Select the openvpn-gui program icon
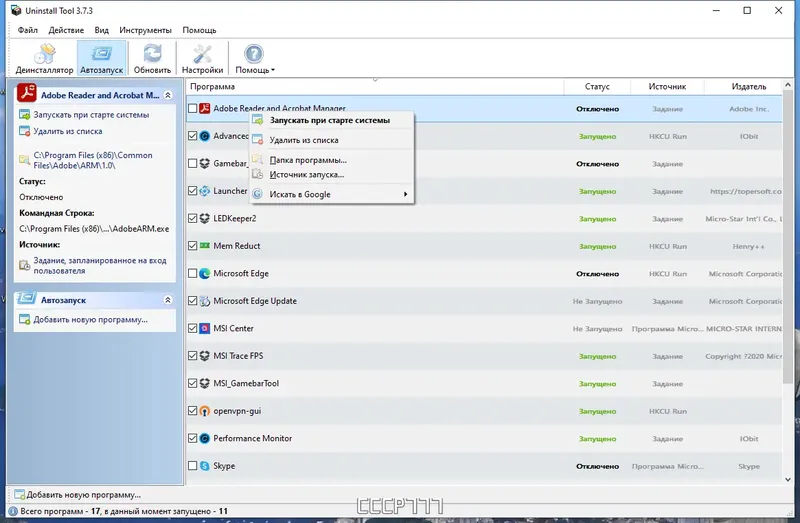The width and height of the screenshot is (800, 523). click(205, 411)
